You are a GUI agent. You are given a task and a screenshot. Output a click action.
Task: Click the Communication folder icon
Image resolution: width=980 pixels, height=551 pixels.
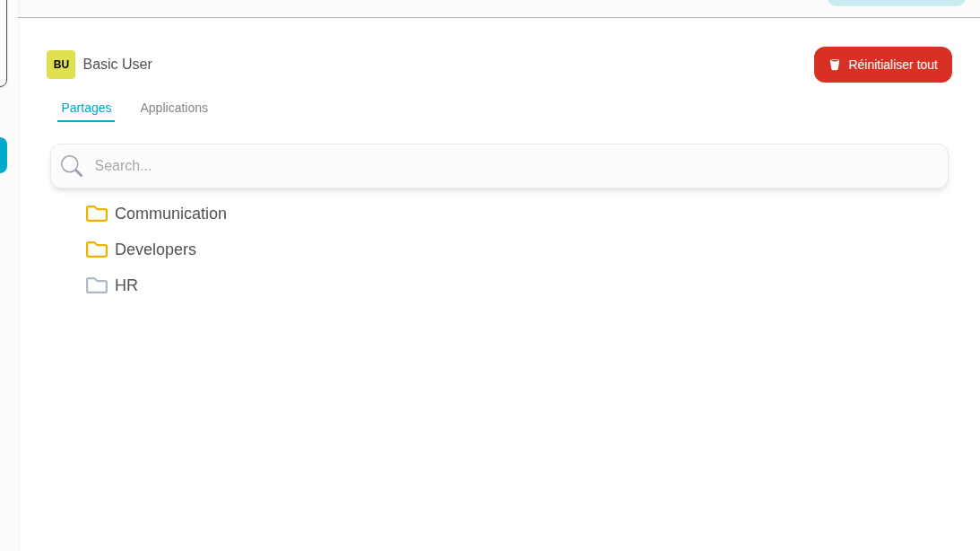[97, 214]
